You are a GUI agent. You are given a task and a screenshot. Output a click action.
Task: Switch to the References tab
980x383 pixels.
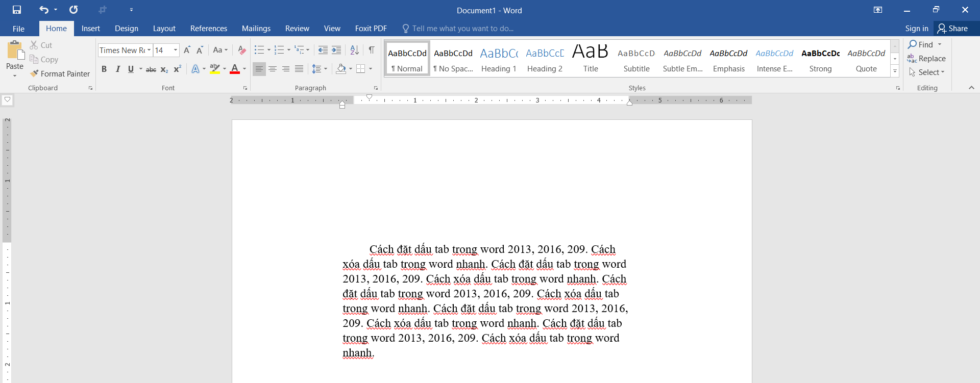tap(208, 29)
